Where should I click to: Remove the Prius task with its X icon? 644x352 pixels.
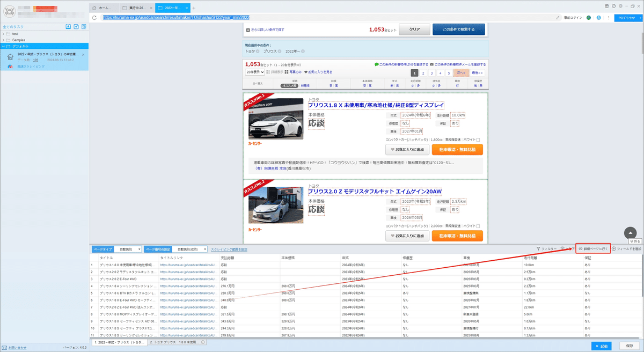[x=83, y=55]
